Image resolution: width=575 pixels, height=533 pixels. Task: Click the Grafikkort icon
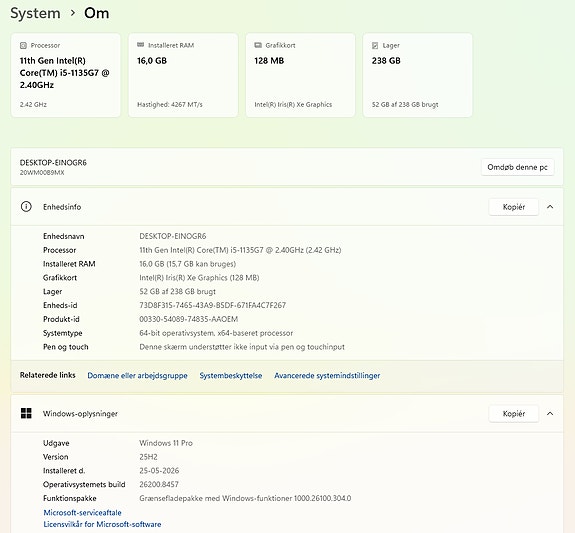(258, 45)
